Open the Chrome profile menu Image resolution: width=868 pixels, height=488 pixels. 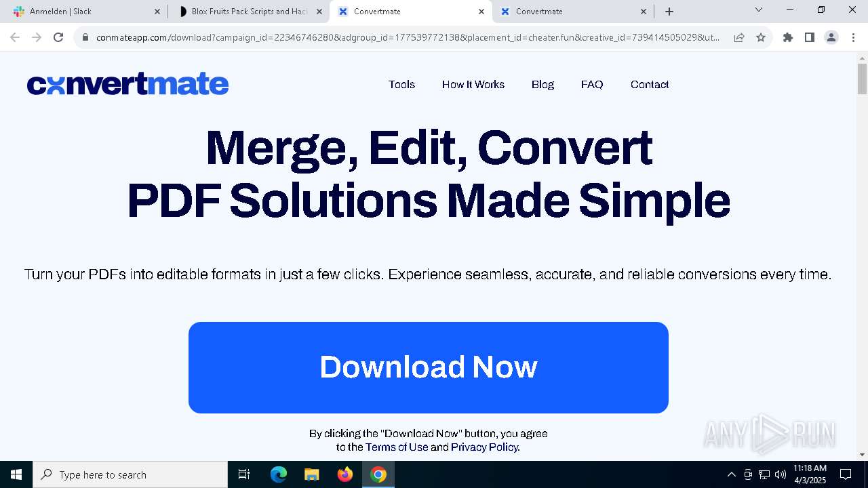click(x=831, y=37)
